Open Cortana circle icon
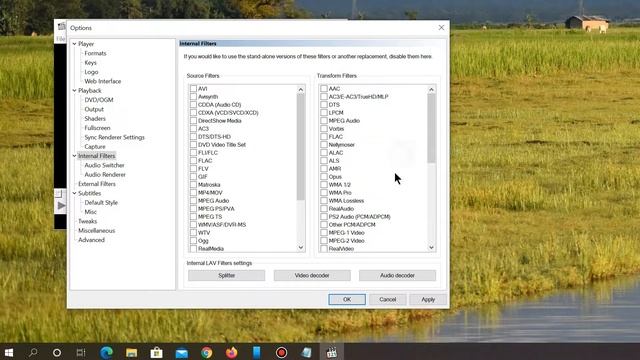 coord(57,353)
